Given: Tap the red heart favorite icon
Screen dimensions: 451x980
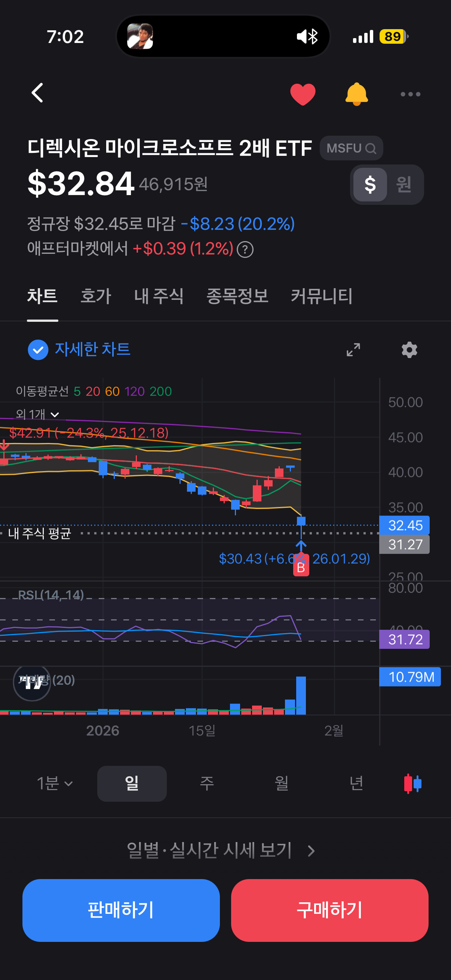Looking at the screenshot, I should tap(303, 94).
